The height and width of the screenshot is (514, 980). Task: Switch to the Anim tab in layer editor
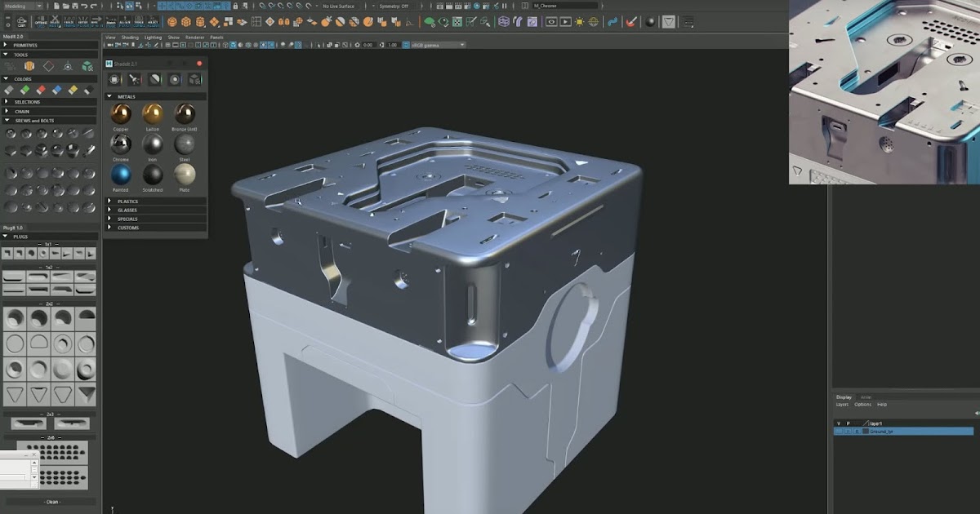coord(866,397)
